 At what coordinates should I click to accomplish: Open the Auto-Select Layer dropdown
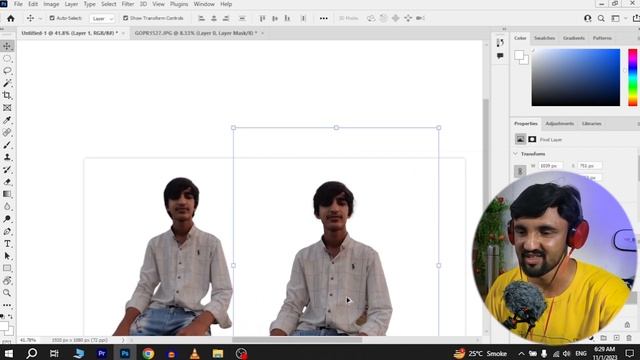(102, 18)
